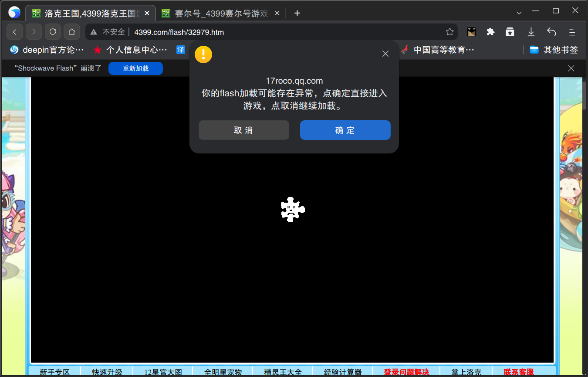Confirm the dialog with 确定
The height and width of the screenshot is (377, 588).
tap(345, 130)
